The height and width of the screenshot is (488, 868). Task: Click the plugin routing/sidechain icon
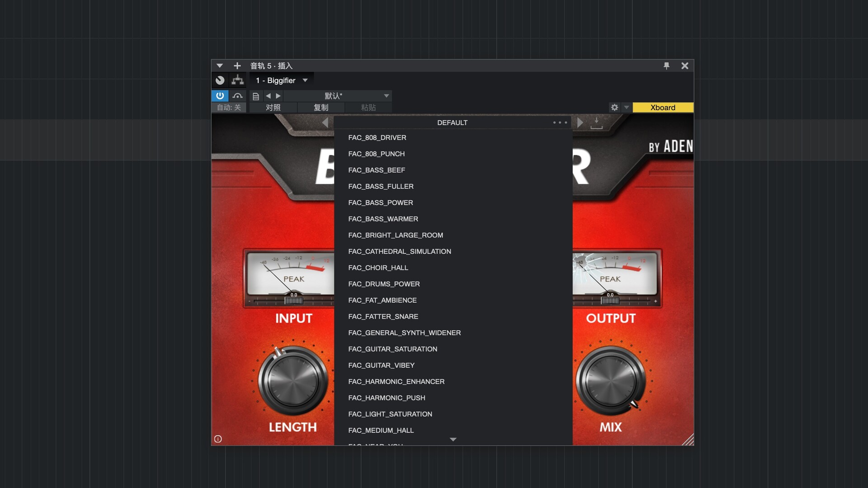(237, 80)
